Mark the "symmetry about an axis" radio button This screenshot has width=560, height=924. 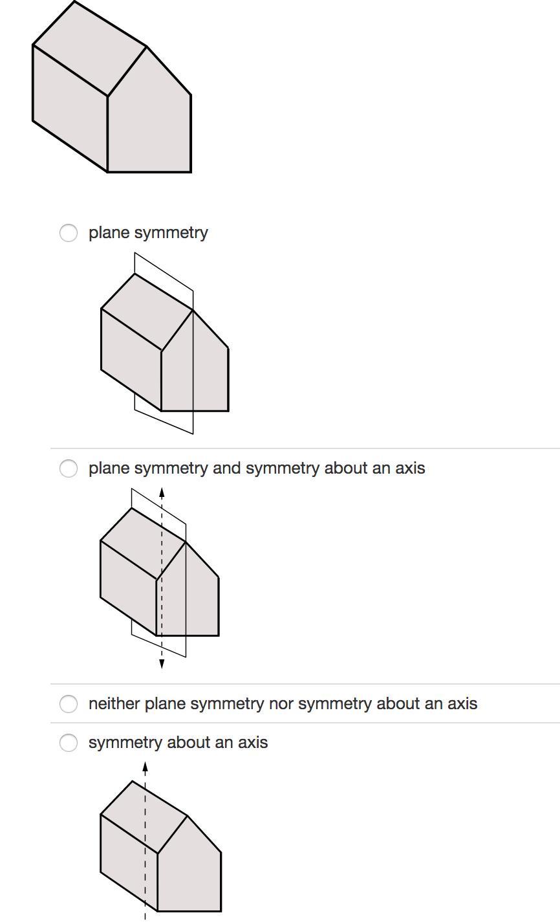tap(69, 743)
